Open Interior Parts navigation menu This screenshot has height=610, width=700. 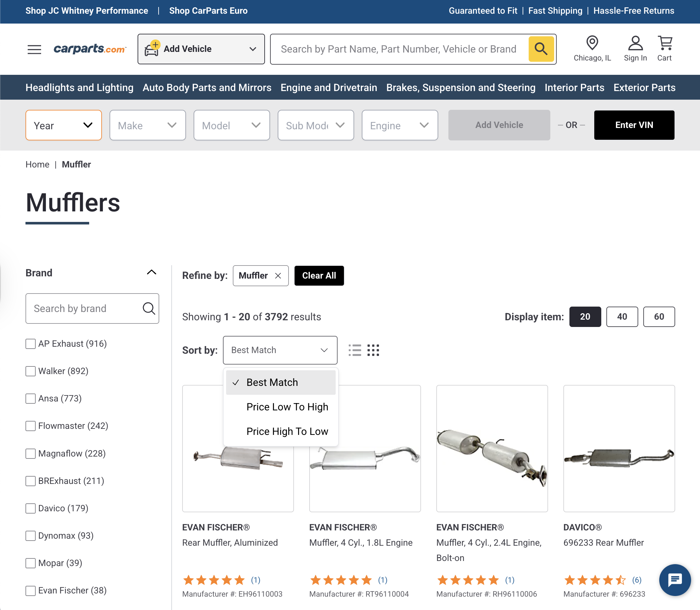pos(575,88)
